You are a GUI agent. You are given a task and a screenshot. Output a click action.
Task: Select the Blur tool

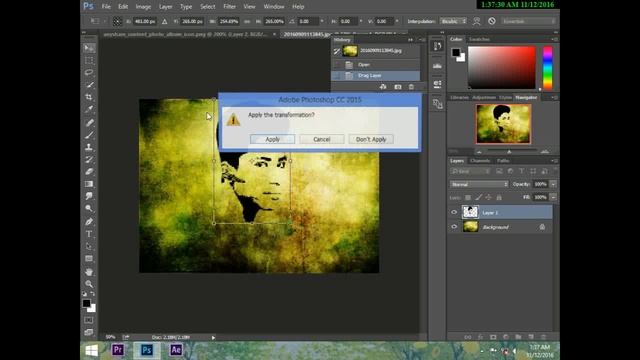[89, 196]
